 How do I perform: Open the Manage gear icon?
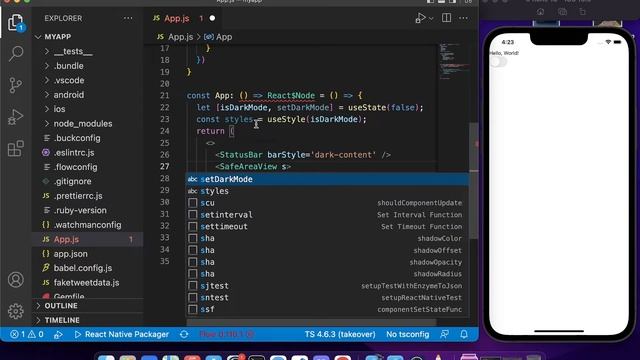tap(16, 311)
